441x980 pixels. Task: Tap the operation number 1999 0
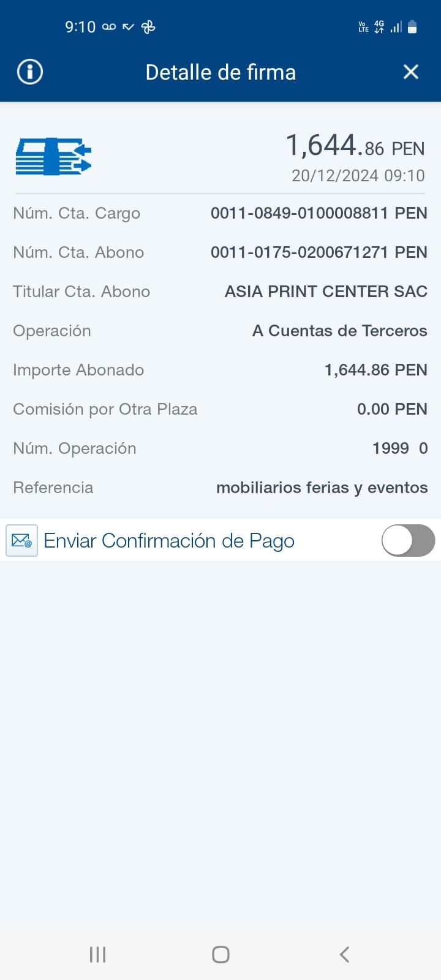399,448
